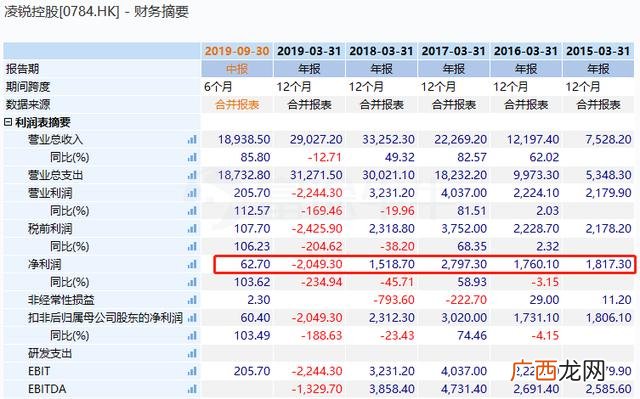Click the 6个月 period cell
The height and width of the screenshot is (399, 640).
click(218, 87)
